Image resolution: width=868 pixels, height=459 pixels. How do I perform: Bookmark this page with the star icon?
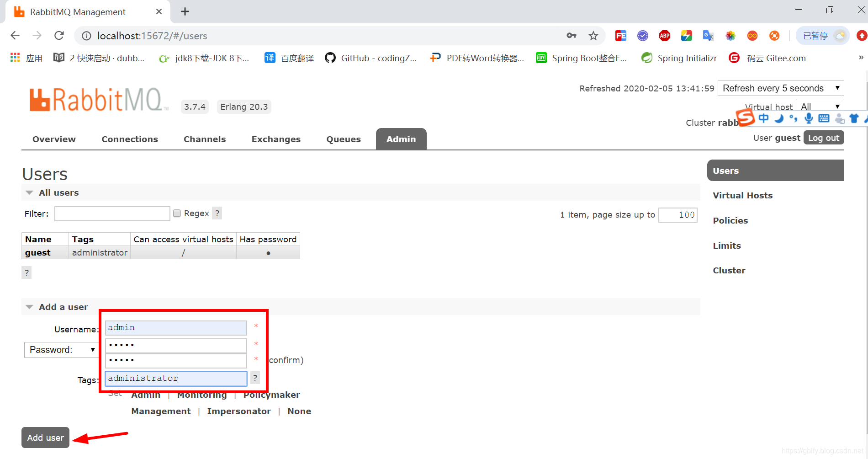coord(593,36)
